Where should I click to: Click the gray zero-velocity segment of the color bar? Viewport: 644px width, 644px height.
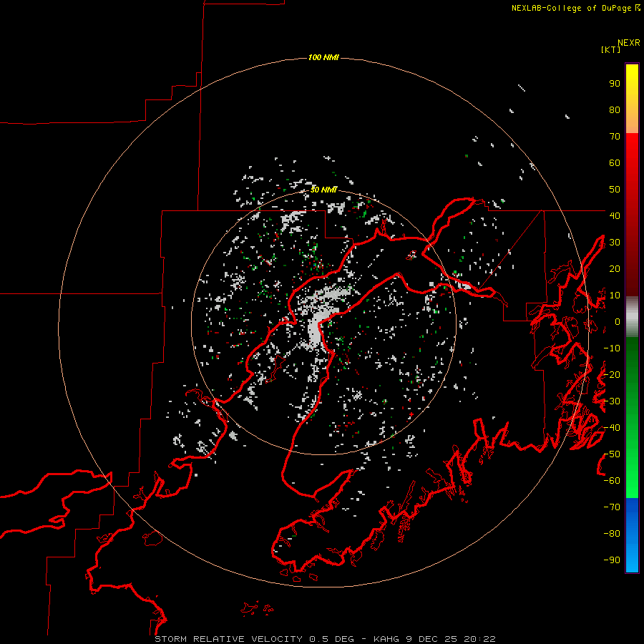(x=632, y=317)
